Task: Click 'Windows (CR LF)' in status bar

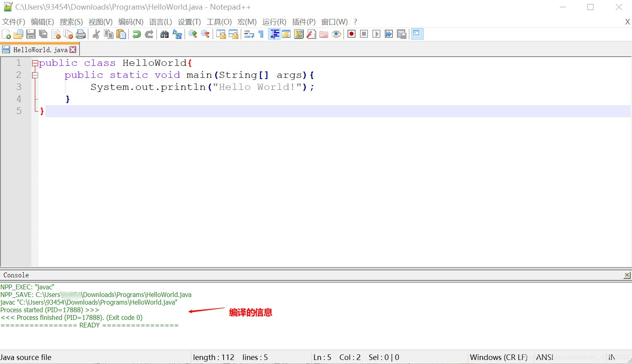Action: click(x=498, y=357)
